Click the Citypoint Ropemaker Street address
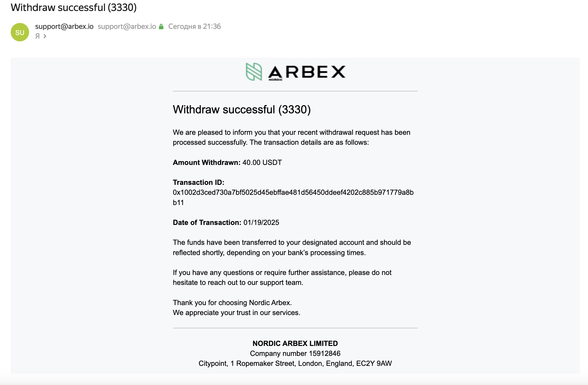 pos(295,364)
